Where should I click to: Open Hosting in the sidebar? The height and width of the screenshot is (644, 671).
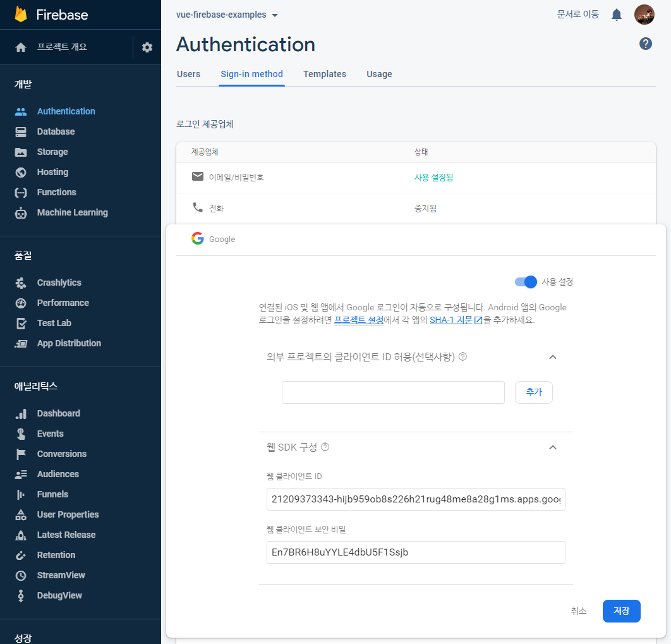tap(52, 172)
